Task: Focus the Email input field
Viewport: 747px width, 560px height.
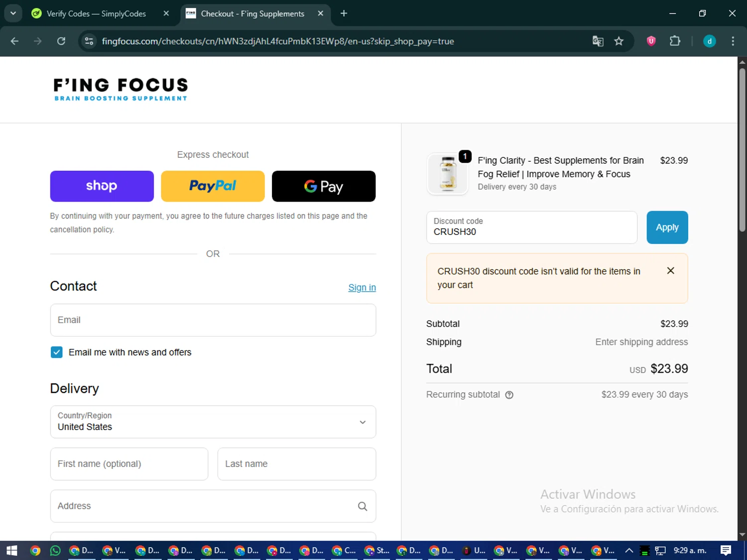Action: (x=213, y=320)
